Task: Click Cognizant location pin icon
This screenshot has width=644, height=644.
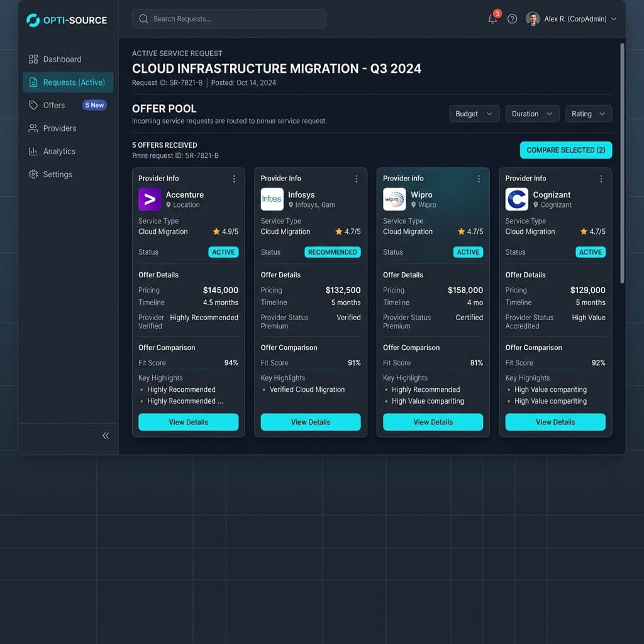Action: click(536, 204)
